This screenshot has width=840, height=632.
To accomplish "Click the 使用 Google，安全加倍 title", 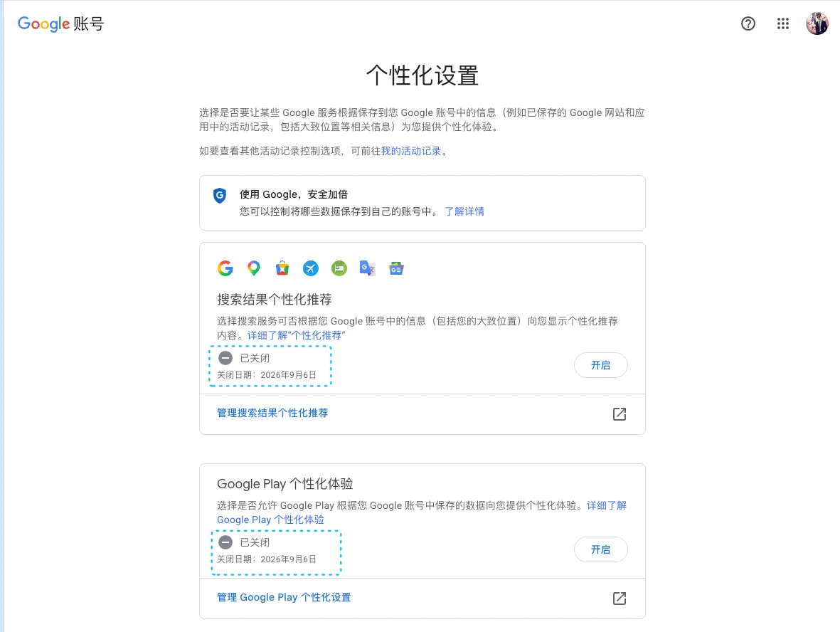I will tap(294, 194).
